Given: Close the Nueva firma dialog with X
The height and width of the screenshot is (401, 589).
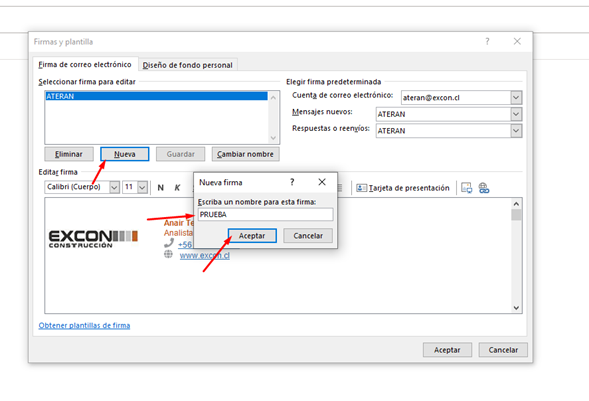Looking at the screenshot, I should (x=322, y=182).
